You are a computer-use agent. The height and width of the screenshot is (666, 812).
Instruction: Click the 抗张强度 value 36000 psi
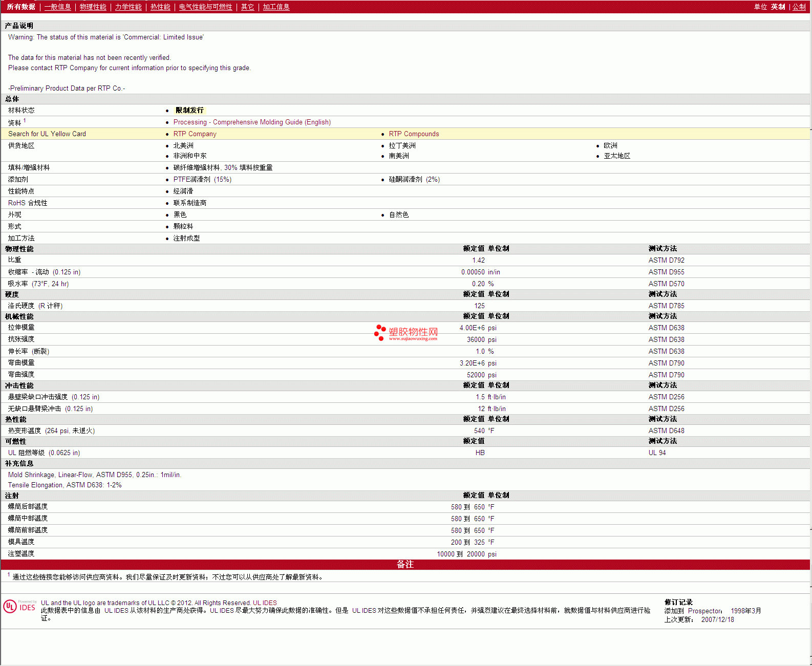pos(482,340)
